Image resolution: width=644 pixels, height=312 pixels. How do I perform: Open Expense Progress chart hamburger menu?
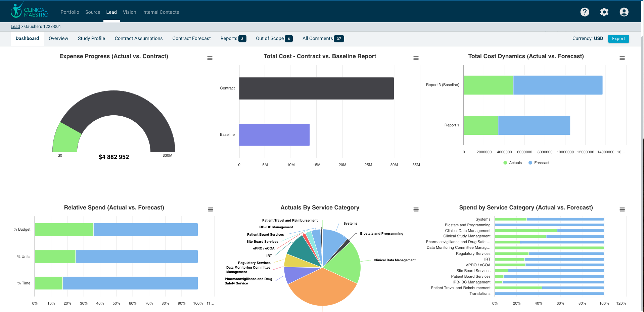(x=210, y=58)
